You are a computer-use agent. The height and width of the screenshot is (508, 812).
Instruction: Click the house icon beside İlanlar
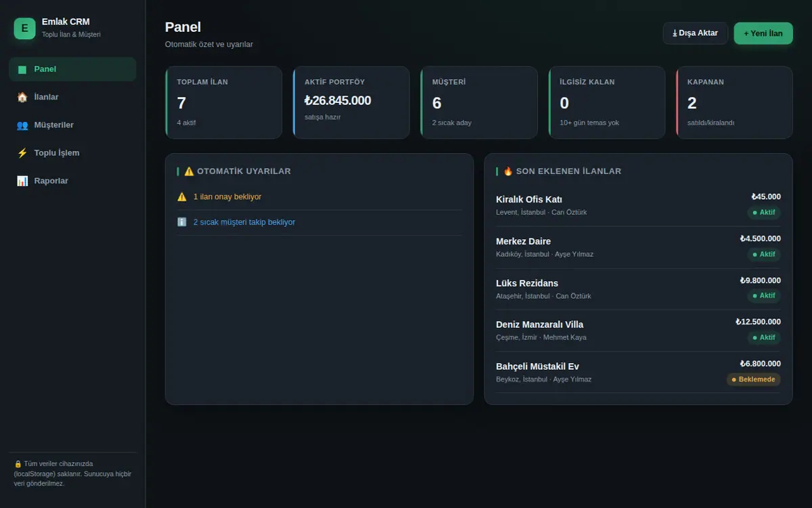(22, 97)
